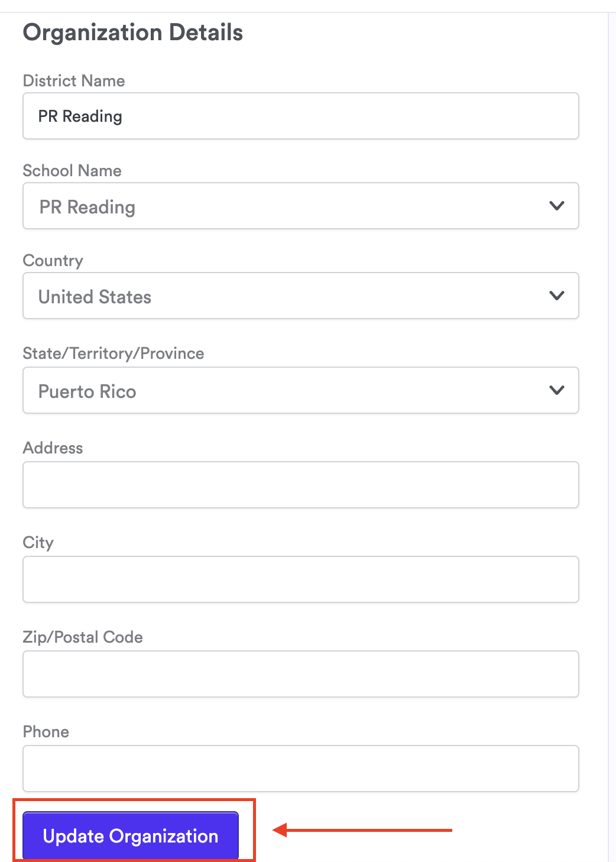Click the School Name dropdown chevron arrow
This screenshot has height=862, width=616.
[557, 206]
